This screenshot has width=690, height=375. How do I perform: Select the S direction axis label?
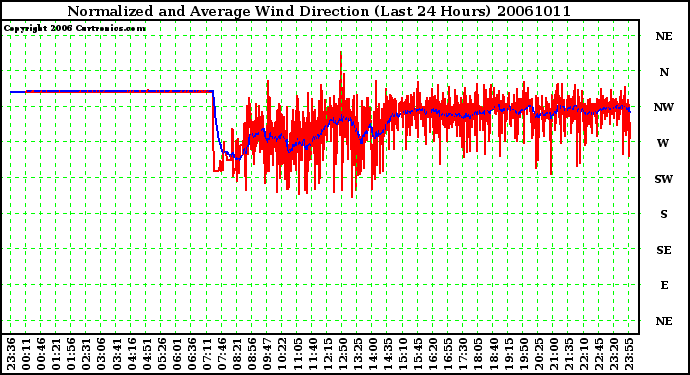pyautogui.click(x=664, y=214)
